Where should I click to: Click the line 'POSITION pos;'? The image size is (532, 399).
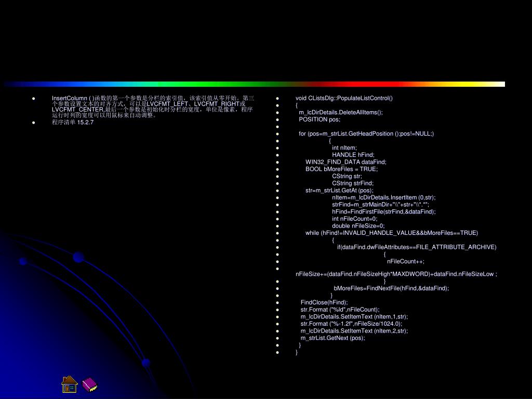coord(320,119)
